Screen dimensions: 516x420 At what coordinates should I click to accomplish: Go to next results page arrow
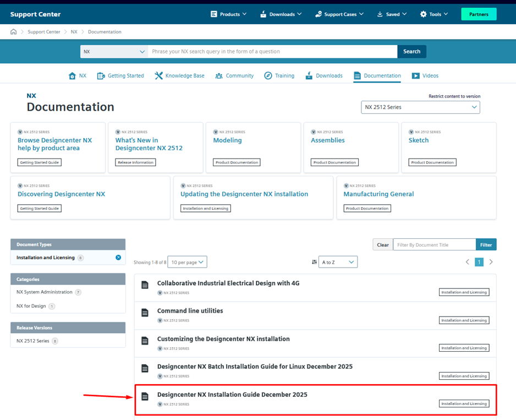click(491, 262)
